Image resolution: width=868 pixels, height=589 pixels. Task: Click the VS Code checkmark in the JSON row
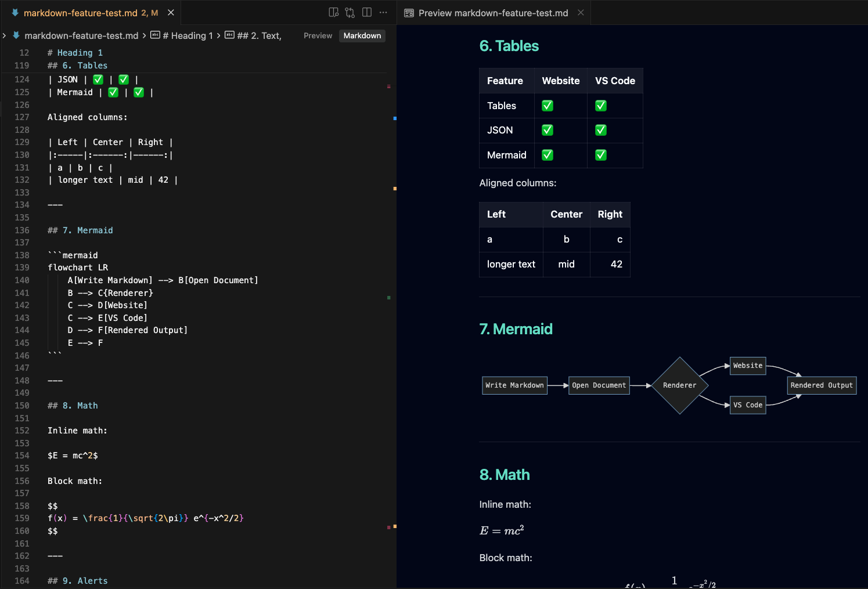tap(601, 130)
